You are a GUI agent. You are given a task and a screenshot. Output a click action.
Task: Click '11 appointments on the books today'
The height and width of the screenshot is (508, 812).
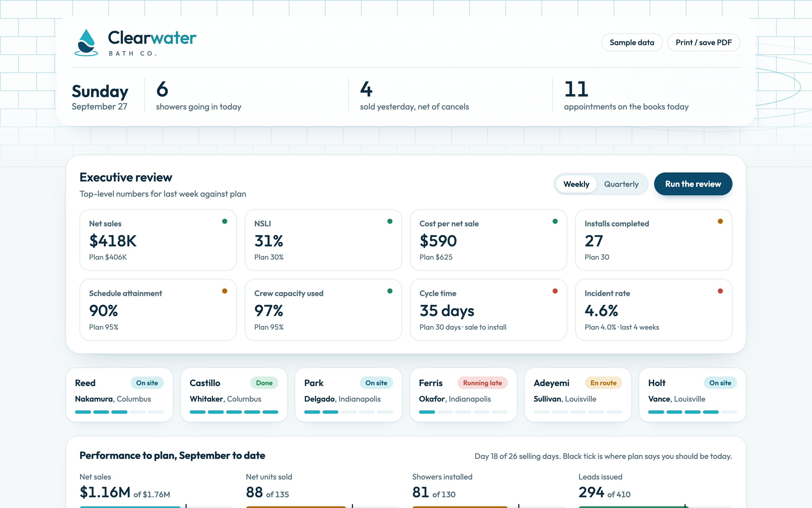pyautogui.click(x=626, y=96)
